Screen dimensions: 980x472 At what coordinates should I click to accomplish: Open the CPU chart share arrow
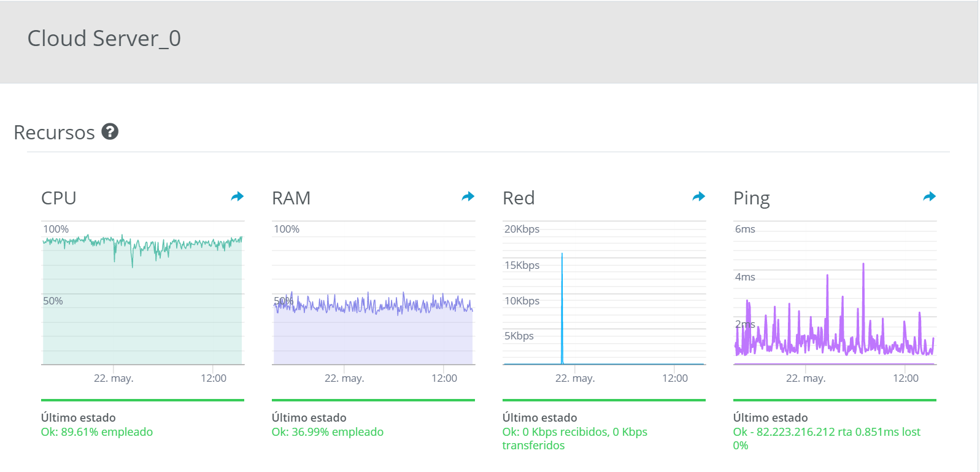click(237, 196)
